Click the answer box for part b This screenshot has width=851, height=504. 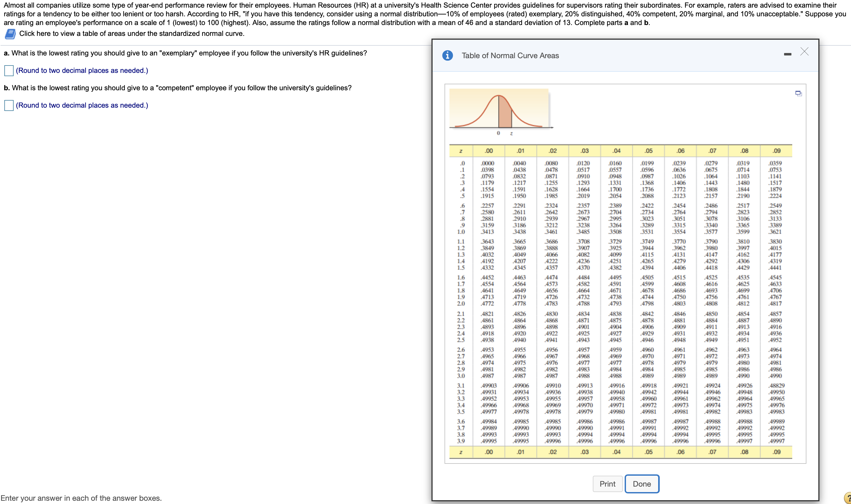tap(9, 105)
